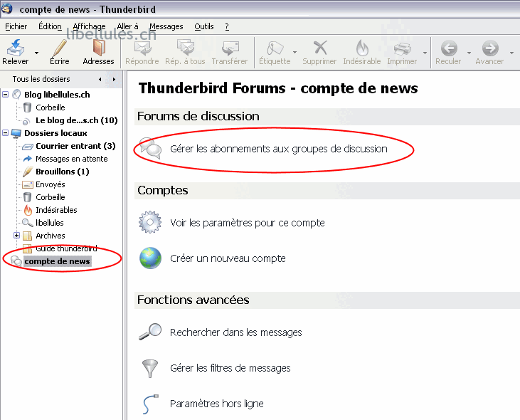The height and width of the screenshot is (420, 520).
Task: Click the Tous les dossiers header
Action: coord(41,79)
